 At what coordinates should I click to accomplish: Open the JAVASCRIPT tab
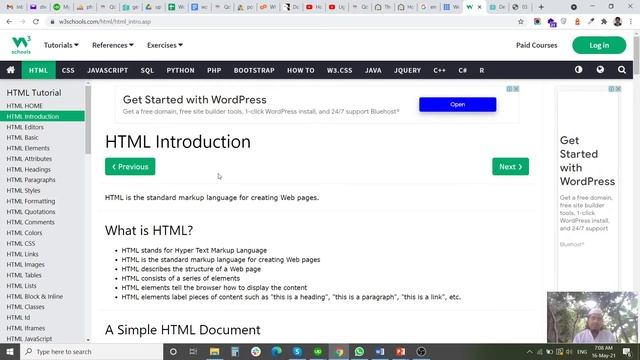(108, 70)
